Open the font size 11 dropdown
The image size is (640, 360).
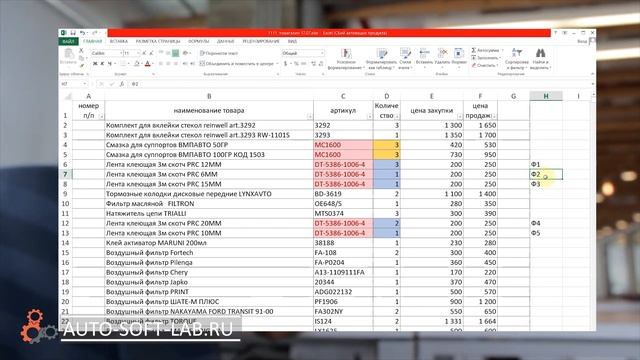click(x=138, y=53)
